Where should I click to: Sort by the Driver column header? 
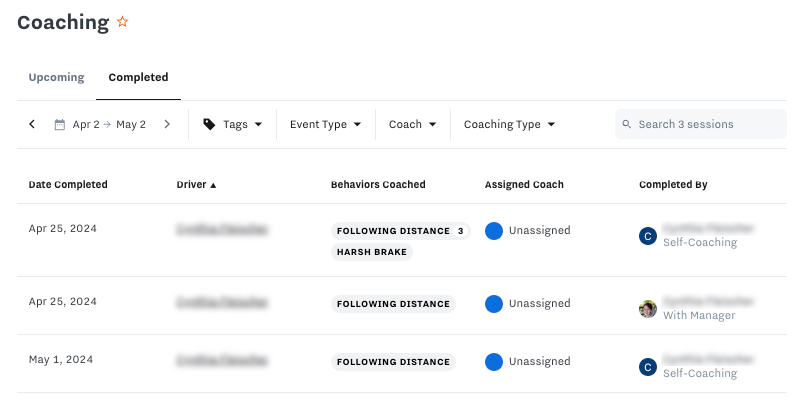(191, 185)
